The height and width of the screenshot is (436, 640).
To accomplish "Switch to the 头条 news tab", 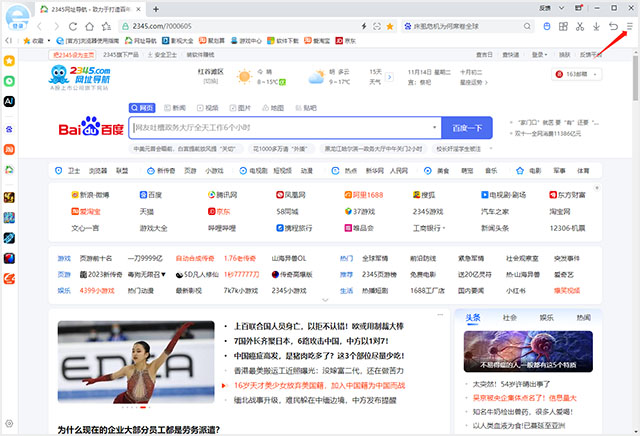I will (473, 318).
